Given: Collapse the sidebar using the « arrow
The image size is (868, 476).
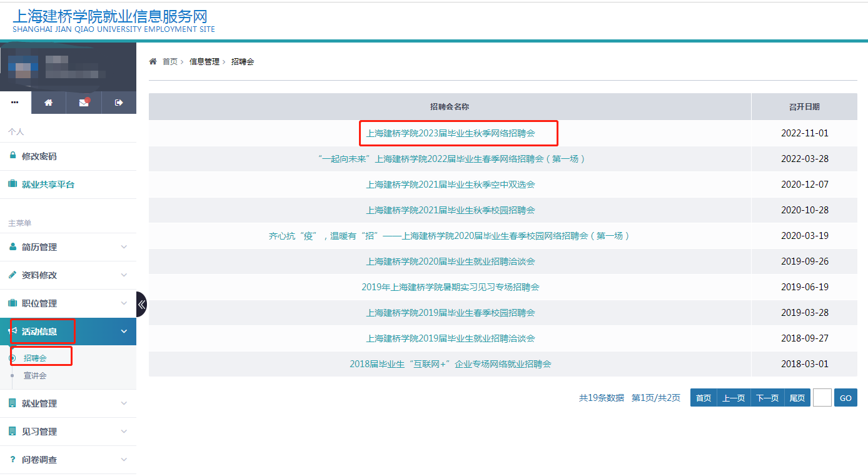Looking at the screenshot, I should pos(142,304).
